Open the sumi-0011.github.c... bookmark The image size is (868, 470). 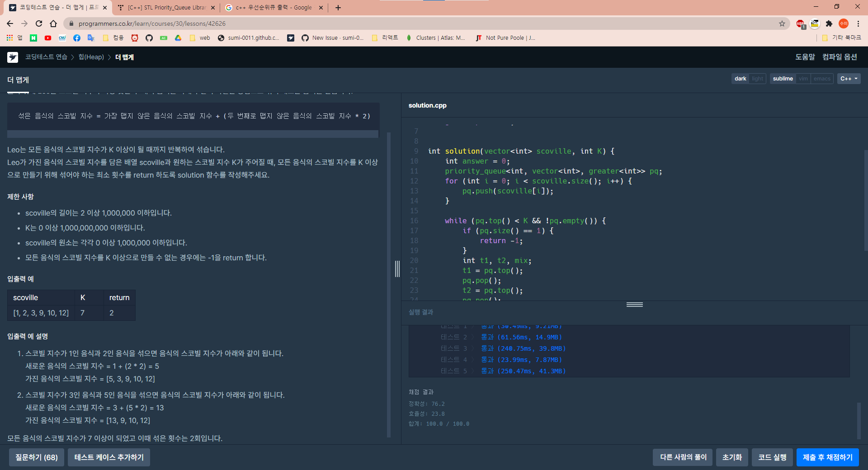click(x=248, y=38)
